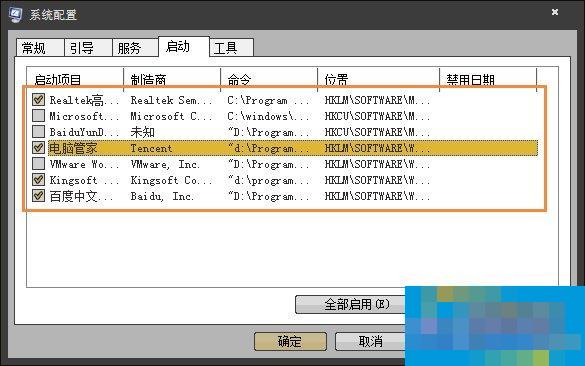
Task: Sort by the 制造商 column header
Action: tap(172, 79)
